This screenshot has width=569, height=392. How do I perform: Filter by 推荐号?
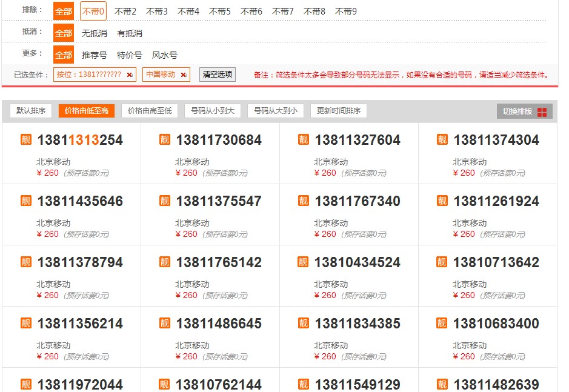(x=95, y=55)
